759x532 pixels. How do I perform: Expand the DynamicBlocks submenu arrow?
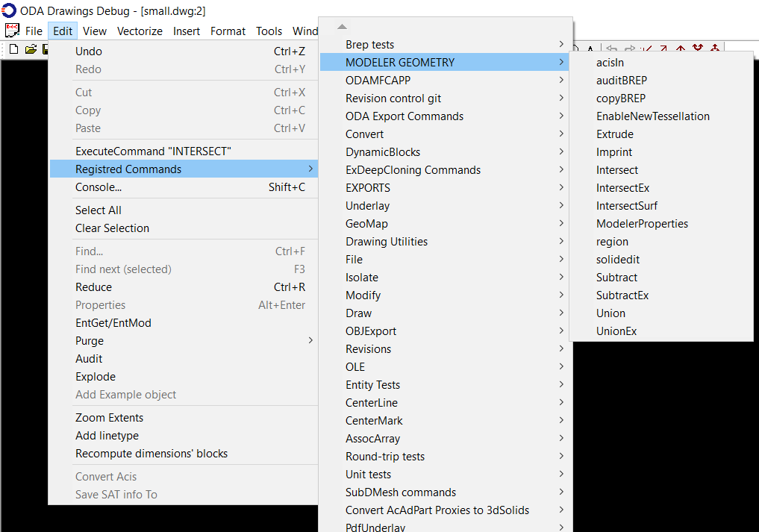561,151
